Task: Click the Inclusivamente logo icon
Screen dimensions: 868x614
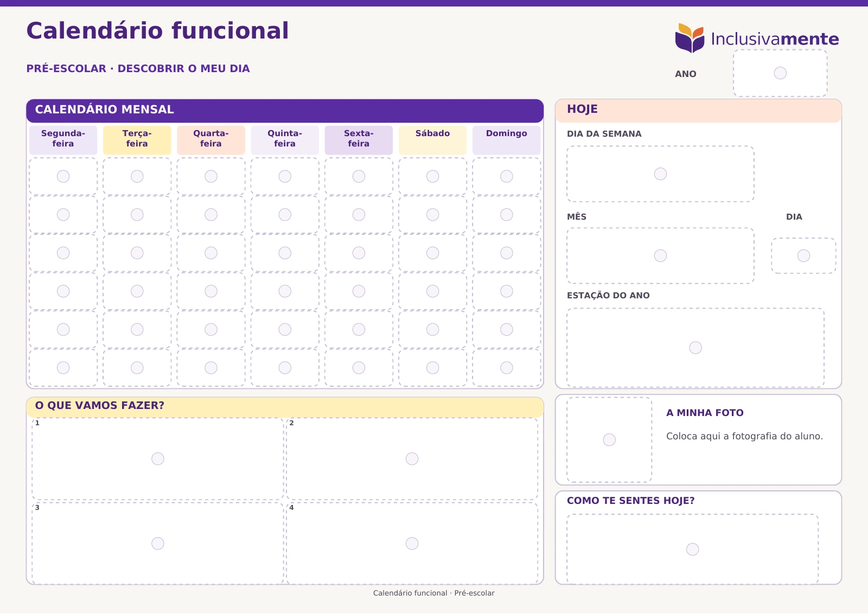Action: 690,38
